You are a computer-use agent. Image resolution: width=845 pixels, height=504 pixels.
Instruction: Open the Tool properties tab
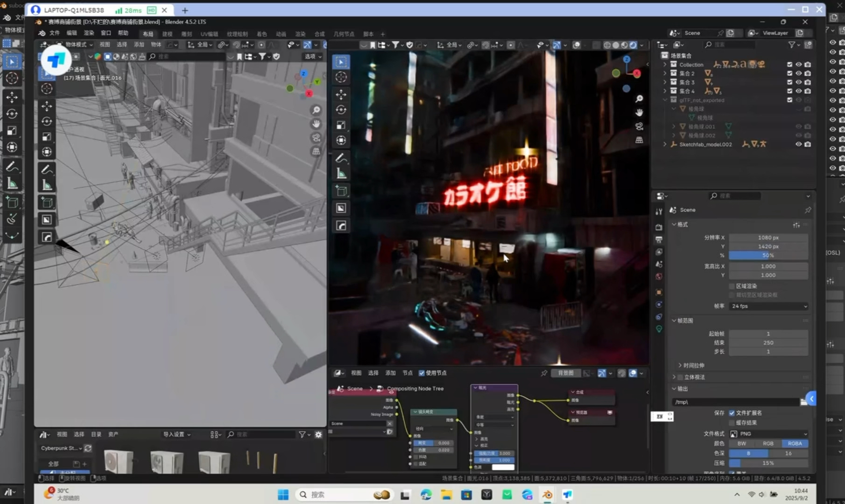point(659,212)
